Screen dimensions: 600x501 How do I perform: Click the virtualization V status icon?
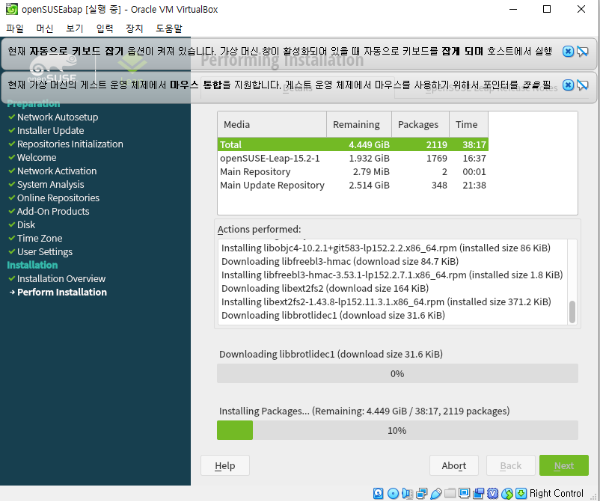(x=492, y=493)
